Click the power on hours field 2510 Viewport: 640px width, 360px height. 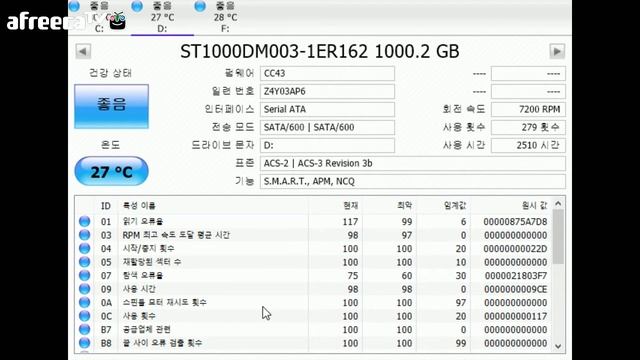click(x=528, y=145)
